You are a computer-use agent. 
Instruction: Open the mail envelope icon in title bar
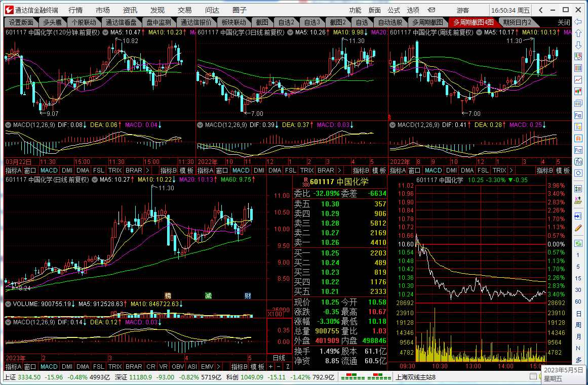click(x=431, y=10)
